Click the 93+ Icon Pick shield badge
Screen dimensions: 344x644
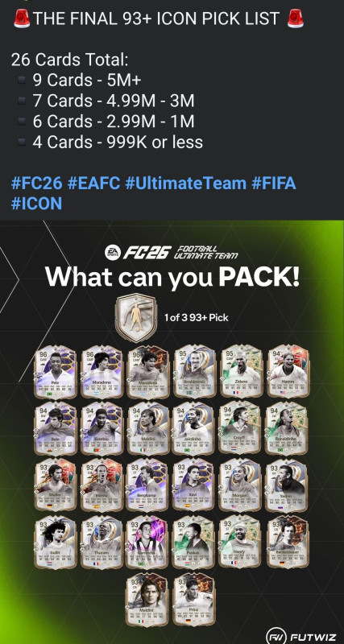point(135,316)
